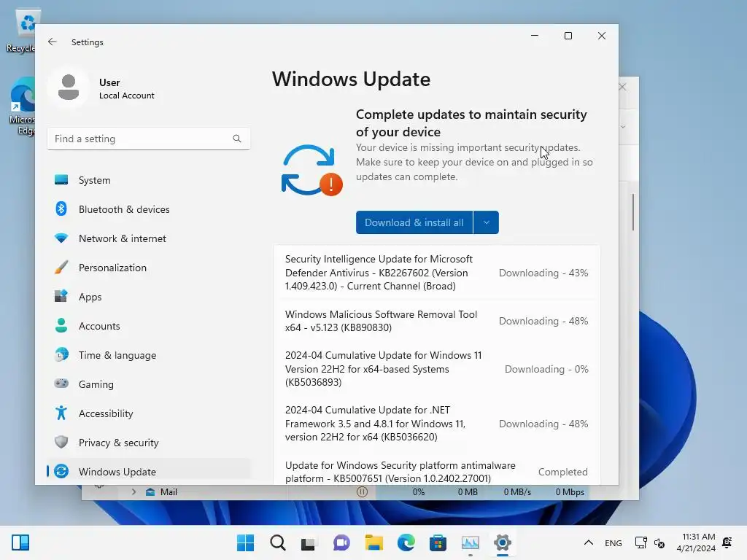Focus the Find a setting search box
The width and height of the screenshot is (747, 560).
[x=149, y=139]
